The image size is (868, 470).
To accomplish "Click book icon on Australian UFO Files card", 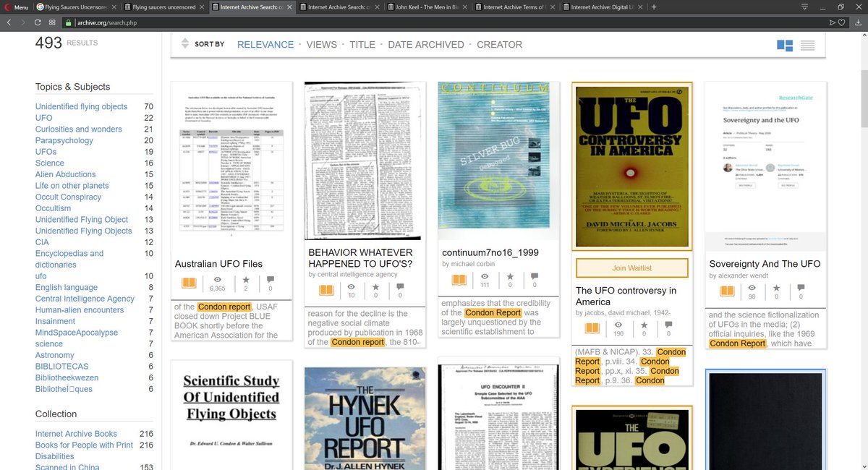I will 188,282.
